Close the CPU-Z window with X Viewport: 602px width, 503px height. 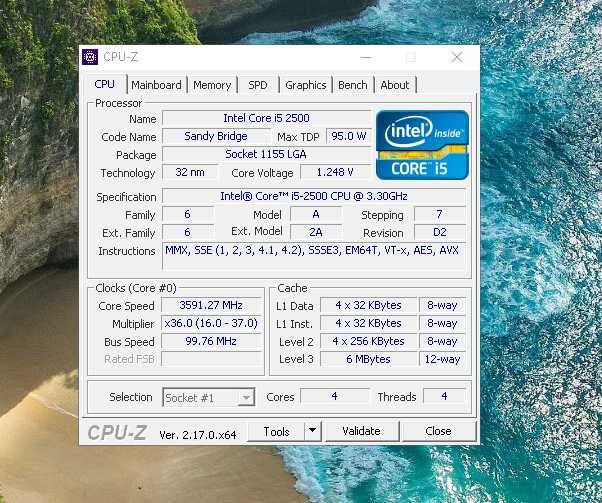point(457,58)
